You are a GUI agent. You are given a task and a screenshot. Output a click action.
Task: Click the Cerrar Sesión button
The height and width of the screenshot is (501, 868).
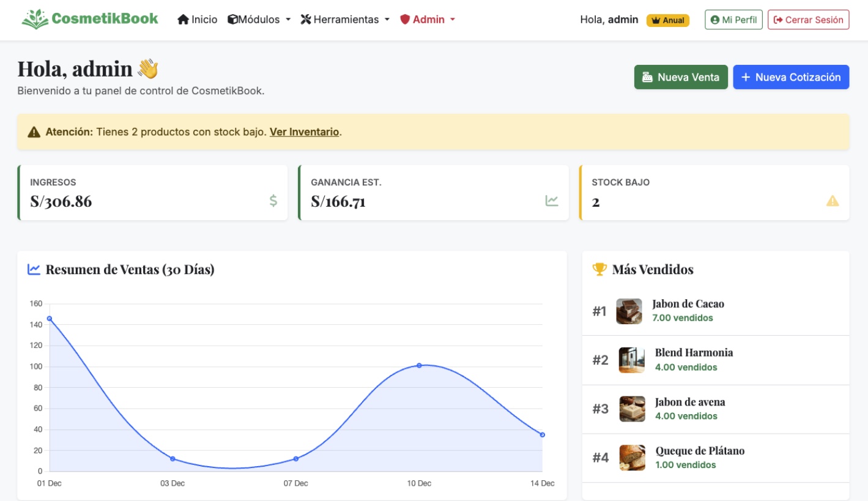808,19
